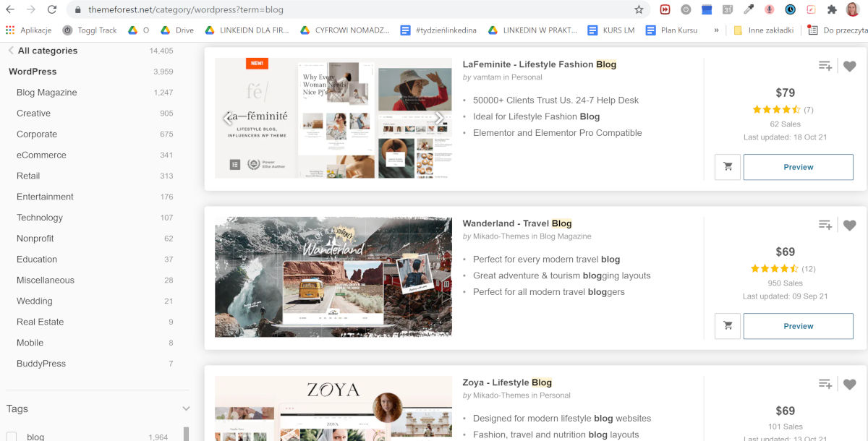Filter by Wedding category
Screen dimensions: 868x441
(35, 301)
